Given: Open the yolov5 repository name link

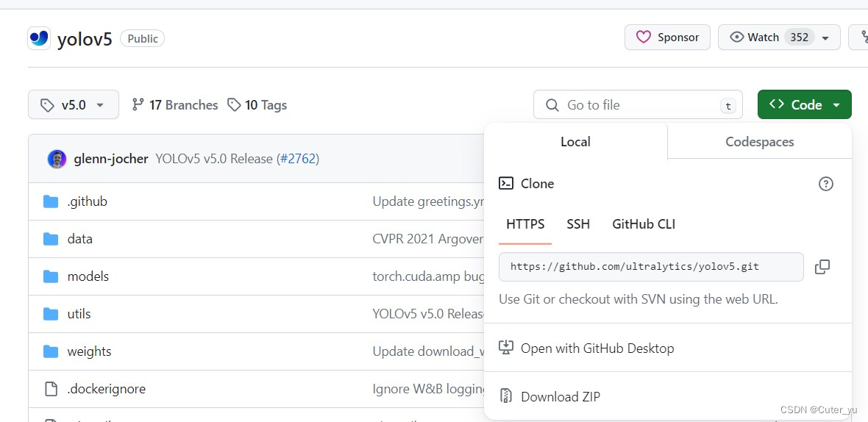Looking at the screenshot, I should click(85, 39).
